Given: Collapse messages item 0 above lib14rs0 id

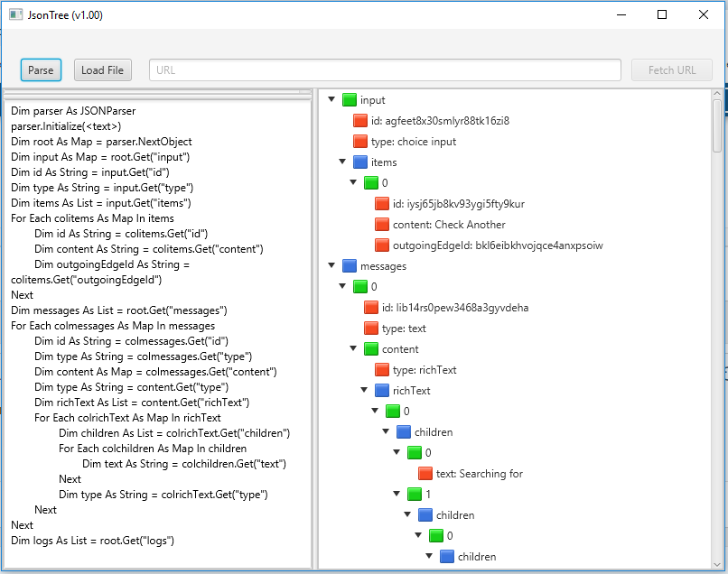Looking at the screenshot, I should (x=342, y=286).
